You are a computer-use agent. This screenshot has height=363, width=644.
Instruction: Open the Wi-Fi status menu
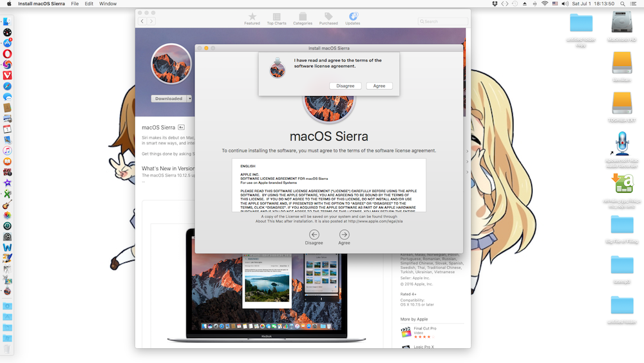[545, 4]
